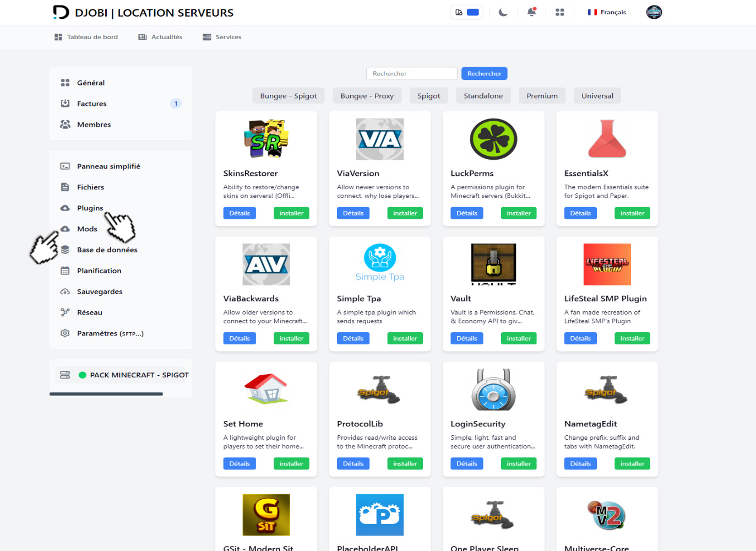Click the DJOBI logo icon
Image resolution: width=756 pixels, height=551 pixels.
click(x=61, y=12)
